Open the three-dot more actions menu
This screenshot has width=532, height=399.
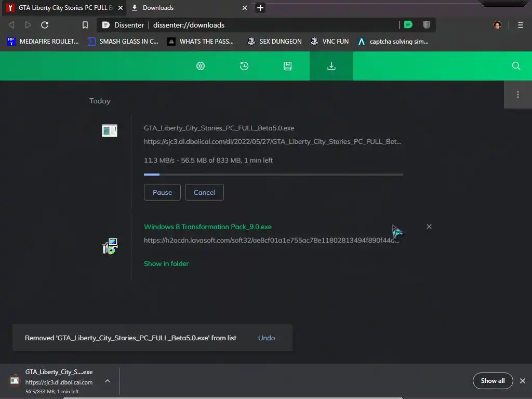pos(518,95)
